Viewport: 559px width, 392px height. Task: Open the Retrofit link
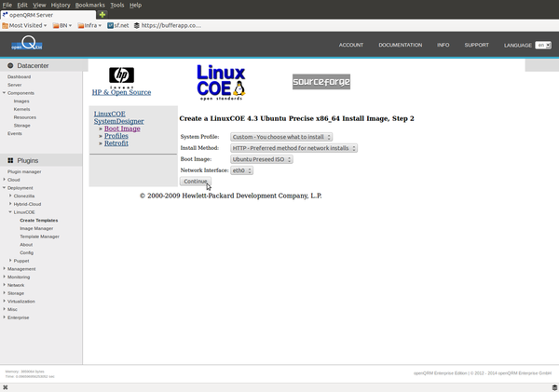pos(116,143)
